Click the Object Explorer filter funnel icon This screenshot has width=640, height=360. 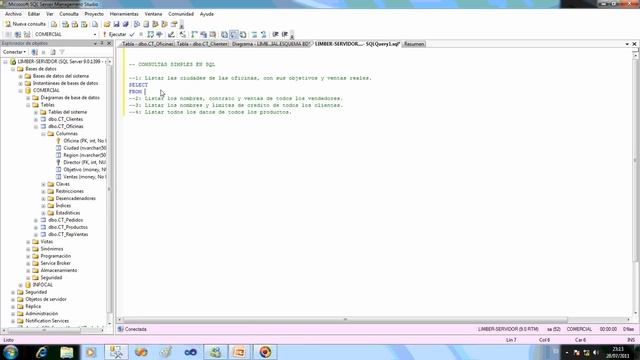pyautogui.click(x=62, y=52)
